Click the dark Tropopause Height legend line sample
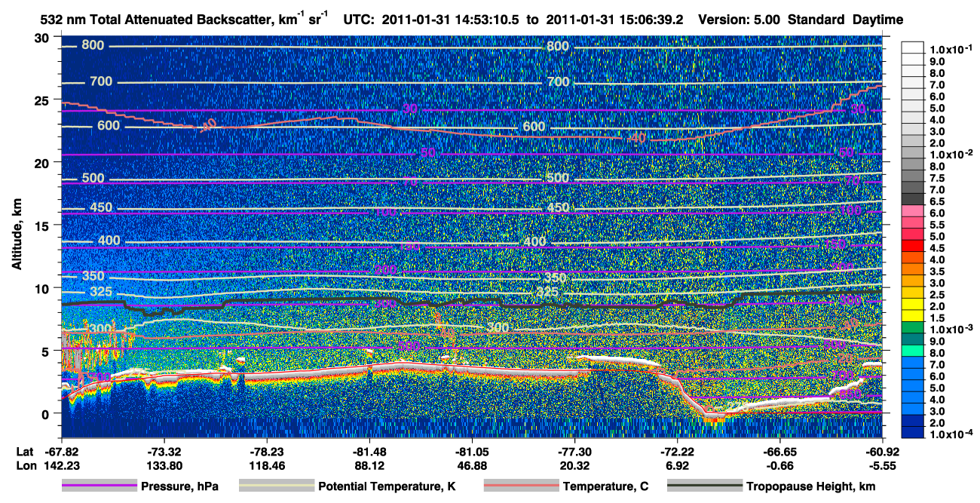Viewport: 980px width, 503px height. [x=705, y=486]
